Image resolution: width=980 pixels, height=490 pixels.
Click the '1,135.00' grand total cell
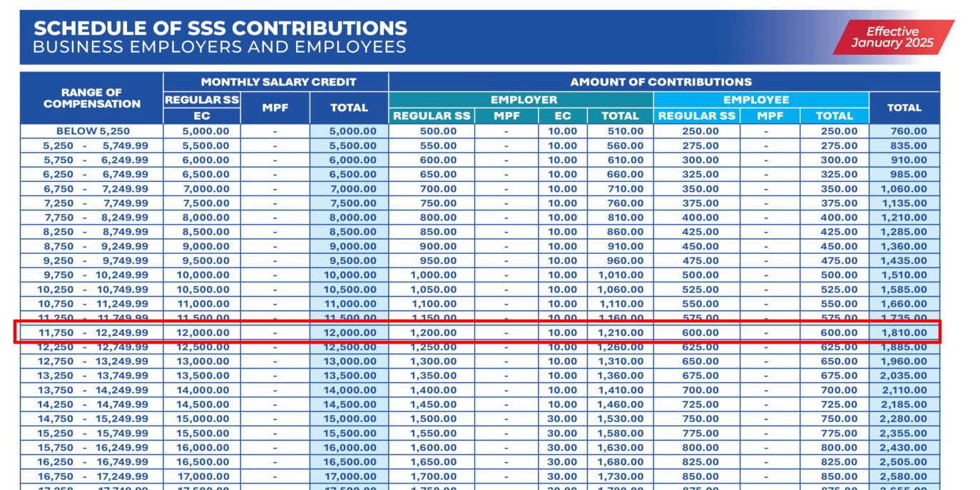coord(904,203)
